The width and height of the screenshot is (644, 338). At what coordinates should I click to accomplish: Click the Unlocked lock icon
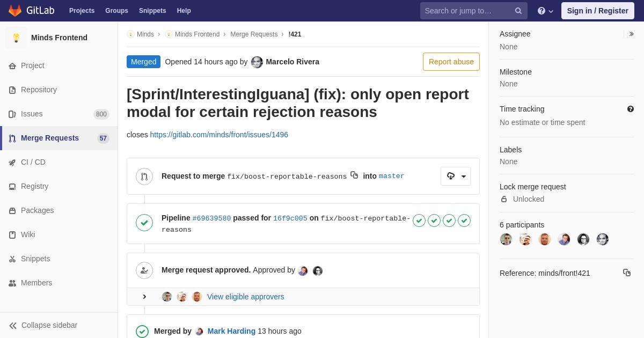(504, 199)
